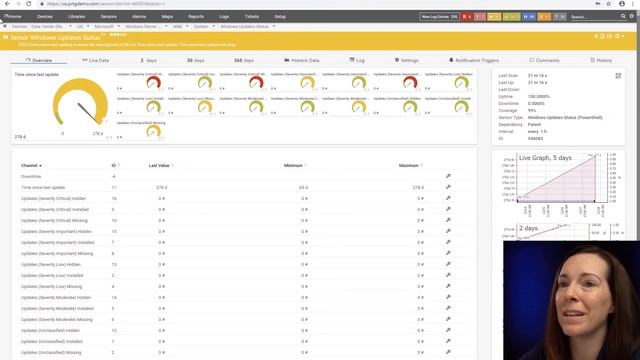640x360 pixels.
Task: Edit Time since last update channel wrench icon
Action: tap(448, 187)
